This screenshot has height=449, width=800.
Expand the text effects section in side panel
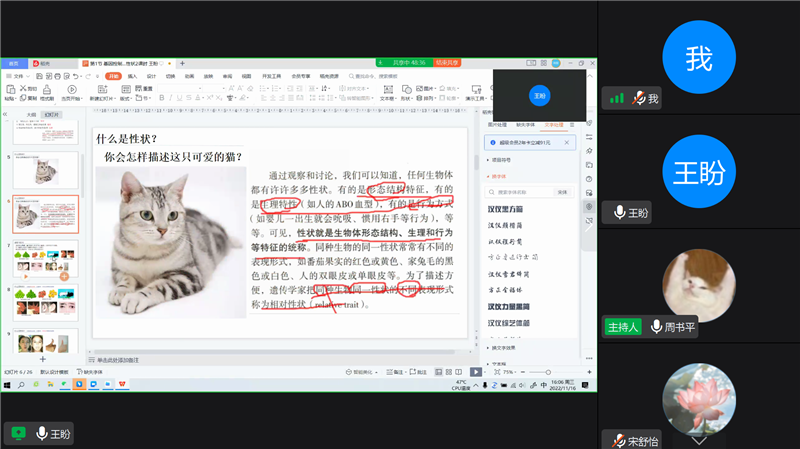pos(501,347)
